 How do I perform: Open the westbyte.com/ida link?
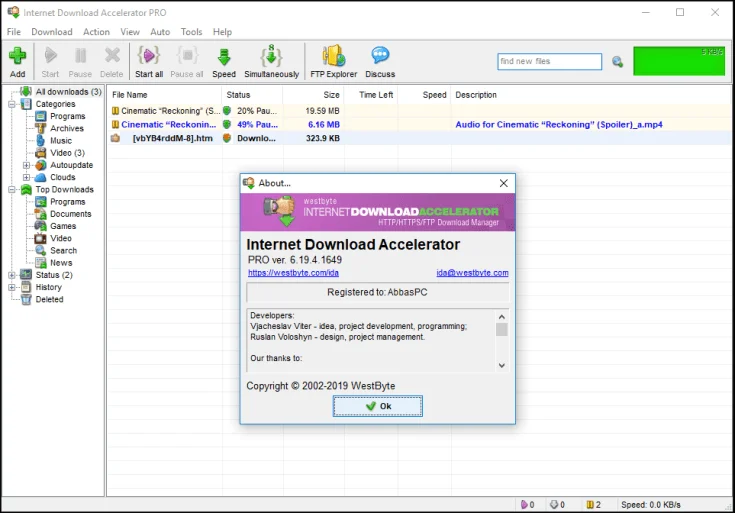click(x=293, y=272)
